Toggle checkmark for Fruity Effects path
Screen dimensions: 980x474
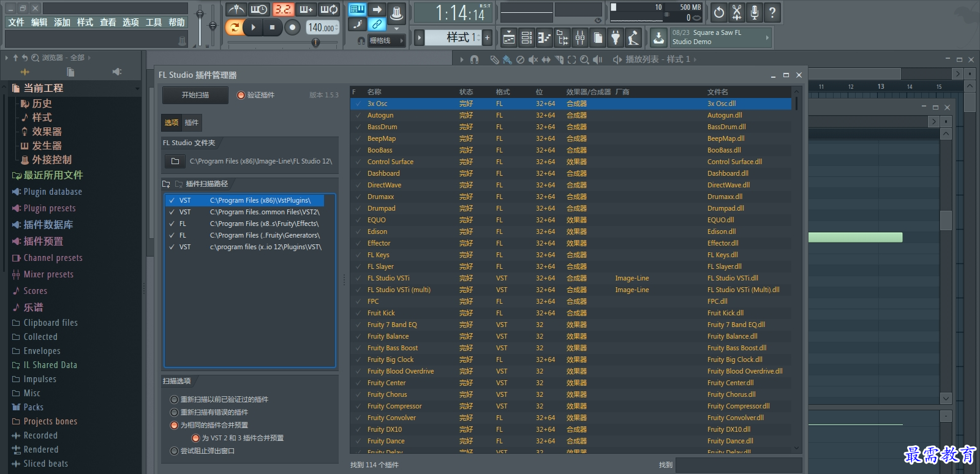(x=172, y=224)
